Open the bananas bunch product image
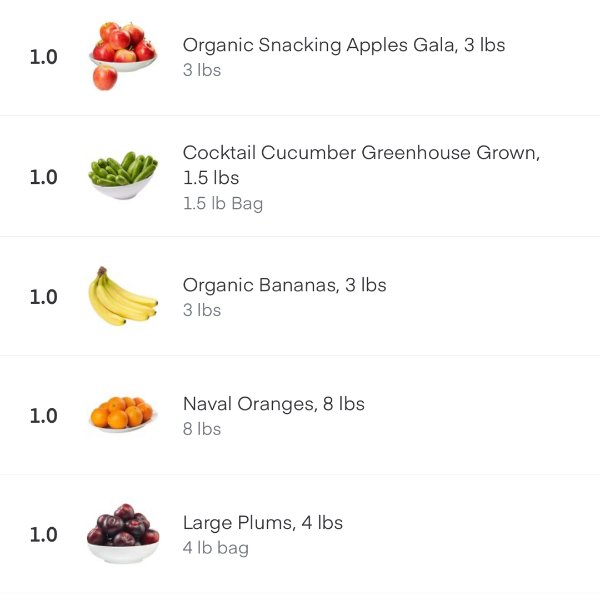The width and height of the screenshot is (600, 600). [x=123, y=296]
